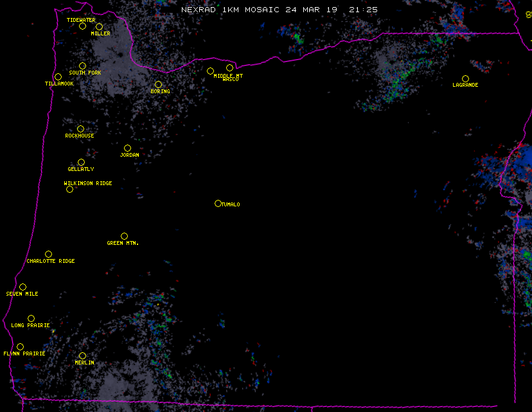This screenshot has width=532, height=412.
Task: Click the Rockhouse station circle
Action: click(80, 129)
